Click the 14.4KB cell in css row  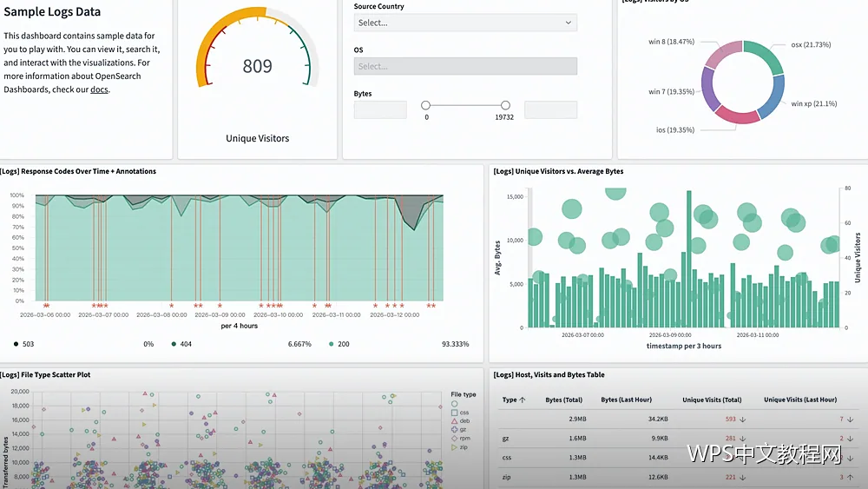click(658, 458)
